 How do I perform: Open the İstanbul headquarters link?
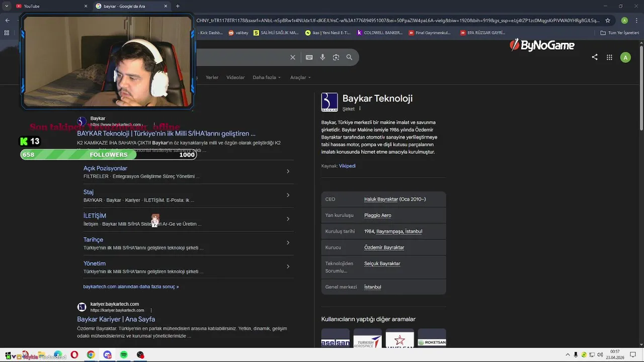tap(372, 287)
